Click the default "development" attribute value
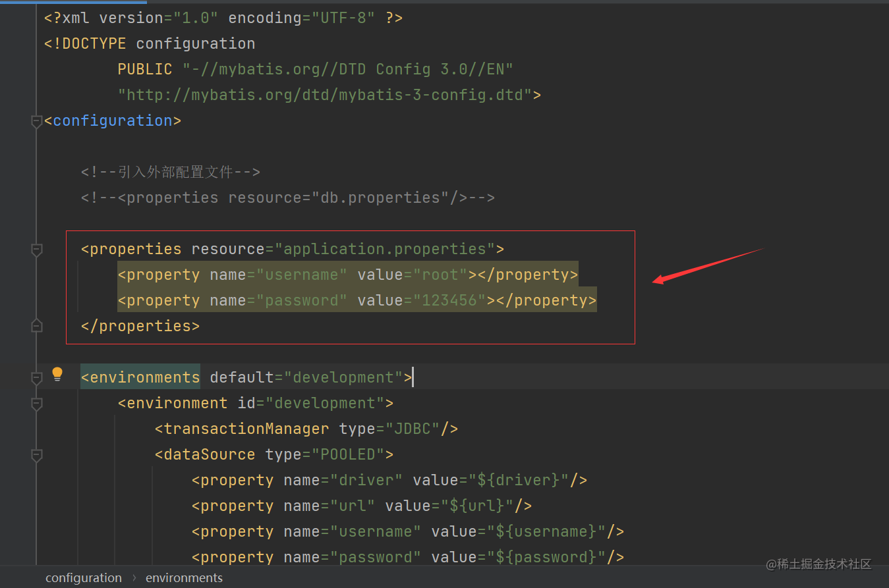The image size is (889, 588). [343, 377]
